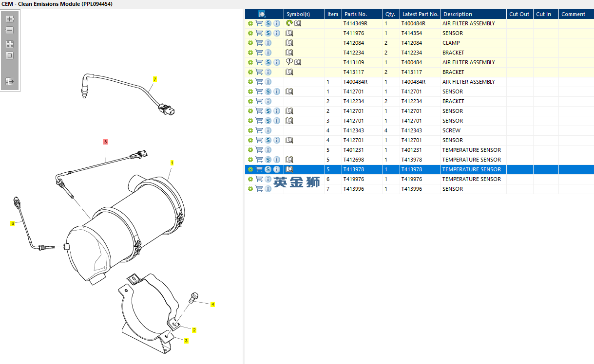
Task: Click the green replacement arrow symbol for T414349R
Action: pyautogui.click(x=289, y=23)
